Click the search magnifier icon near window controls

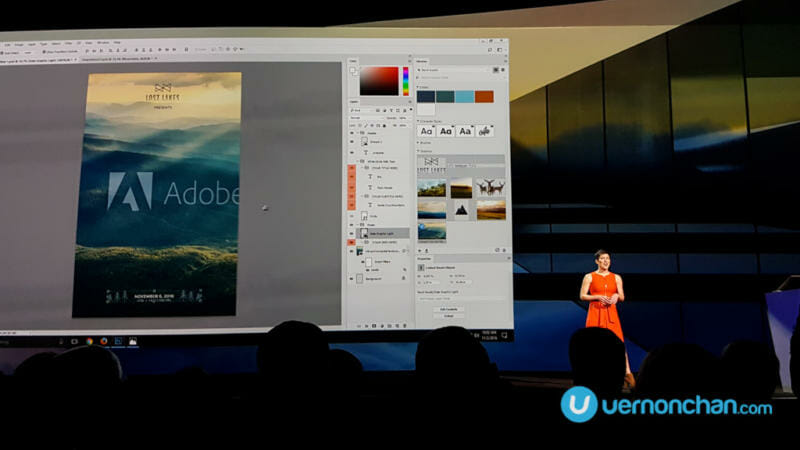click(490, 50)
